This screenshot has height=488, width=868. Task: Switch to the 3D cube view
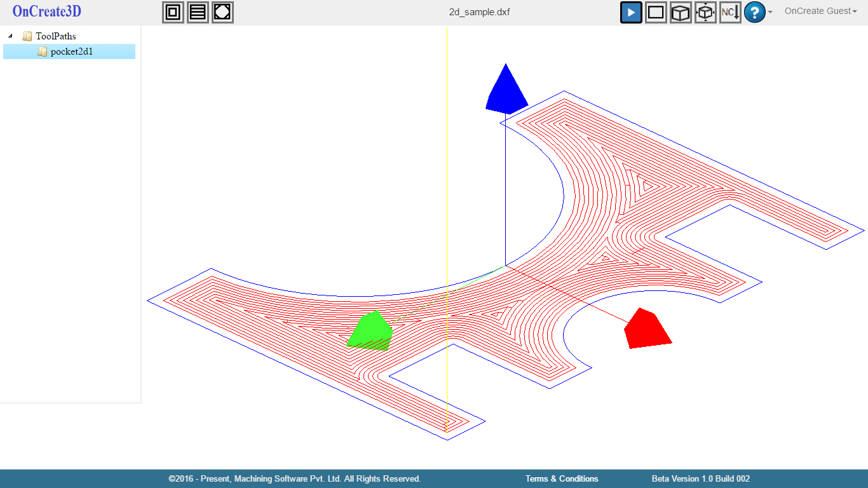click(681, 12)
